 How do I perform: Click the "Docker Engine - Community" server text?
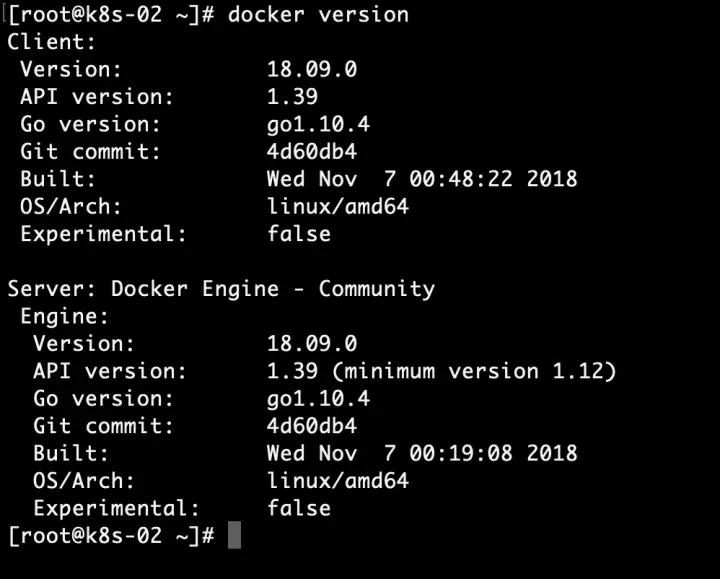273,289
